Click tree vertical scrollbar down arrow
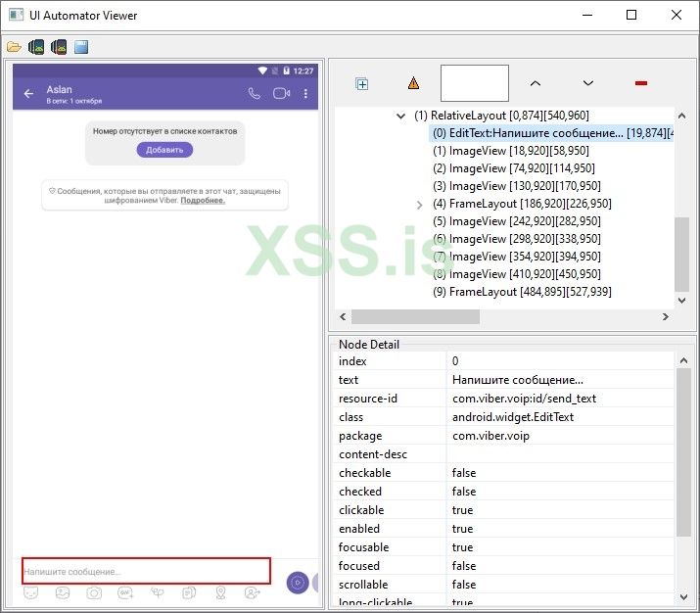The image size is (700, 613). (681, 301)
